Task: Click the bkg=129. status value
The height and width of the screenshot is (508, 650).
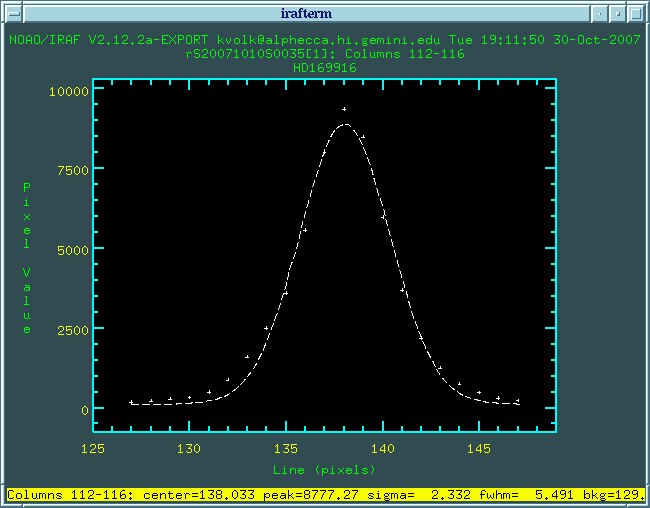Action: [x=613, y=495]
